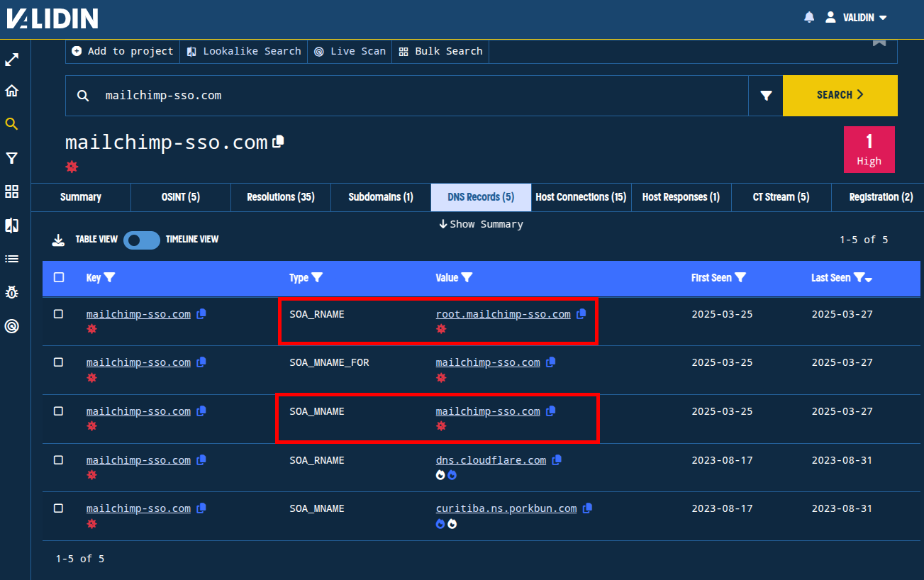Click Live Scan
The width and height of the screenshot is (924, 580).
click(x=350, y=51)
